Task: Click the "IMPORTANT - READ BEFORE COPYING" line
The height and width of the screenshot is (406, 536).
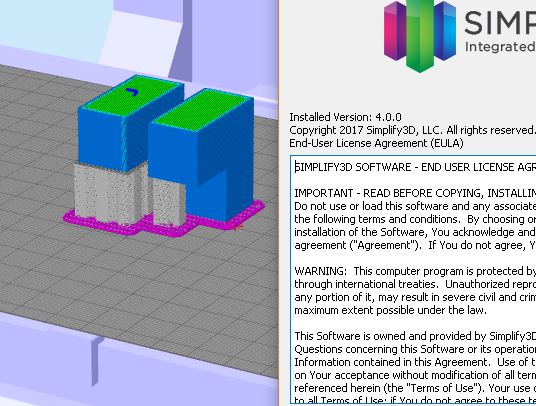Action: tap(415, 193)
